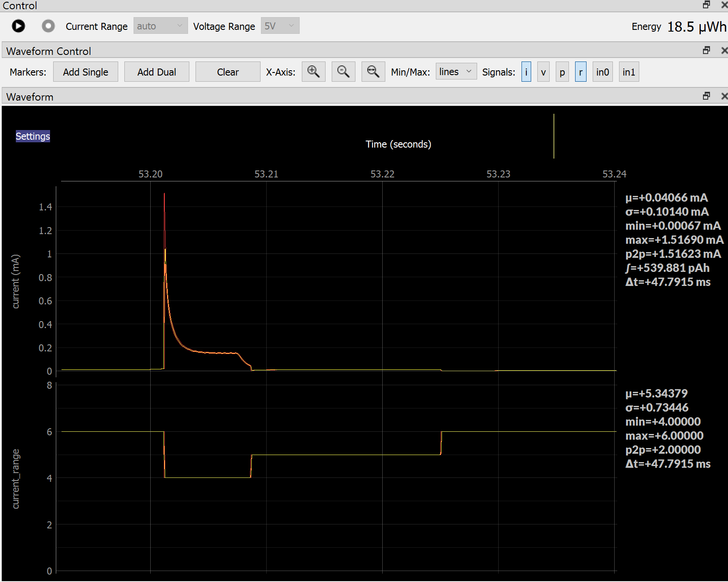
Task: Click the record button in Control panel
Action: (48, 26)
